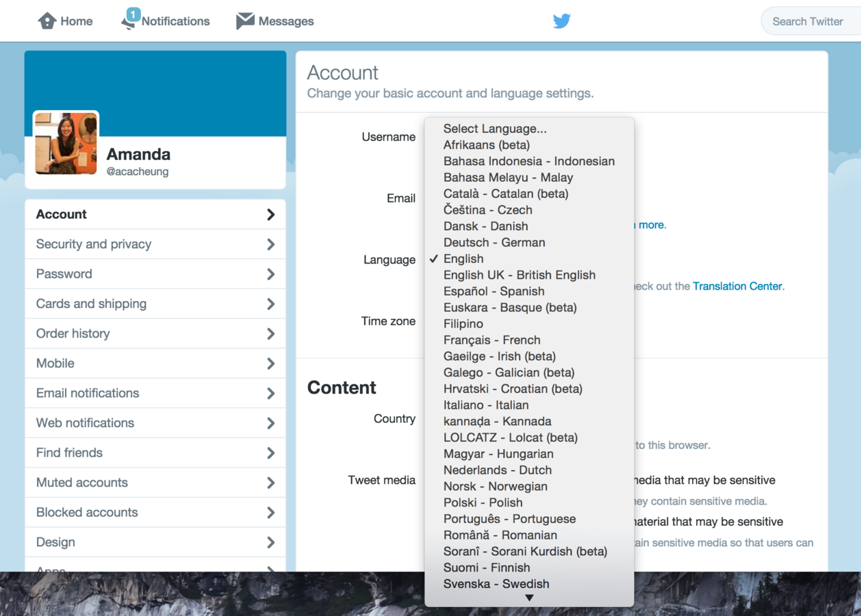Click the chevron beside Blocked accounts

[271, 513]
